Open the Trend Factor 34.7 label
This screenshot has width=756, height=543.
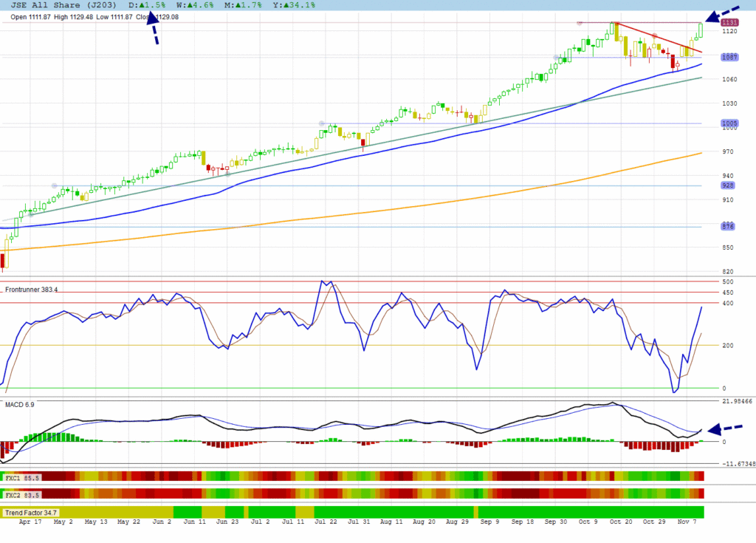[x=31, y=512]
